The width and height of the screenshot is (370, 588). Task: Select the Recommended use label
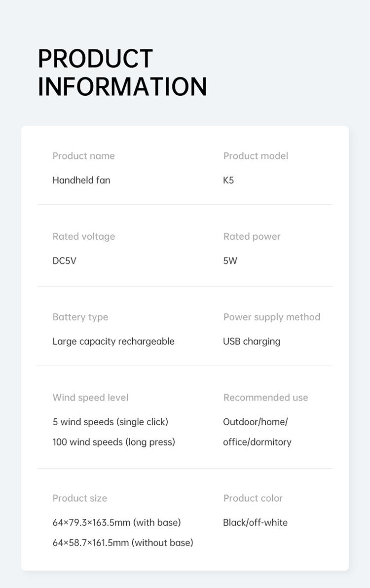click(x=265, y=398)
